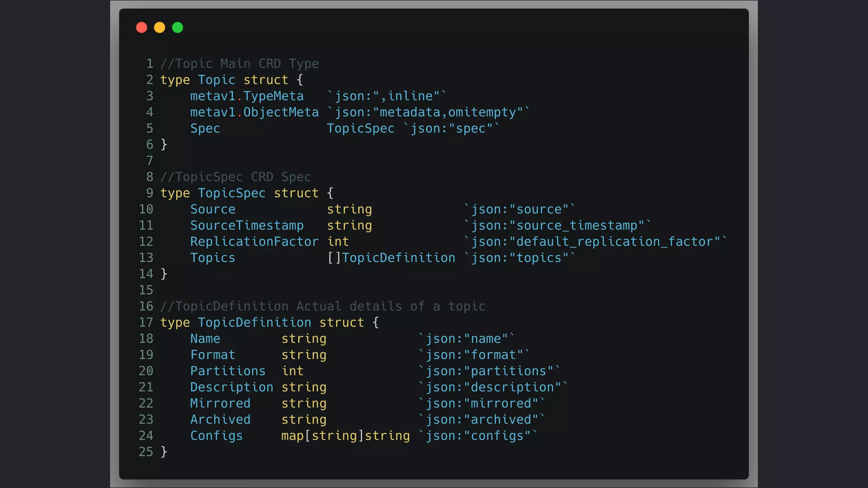The height and width of the screenshot is (488, 868).
Task: Click the red close window dot
Action: click(x=142, y=28)
